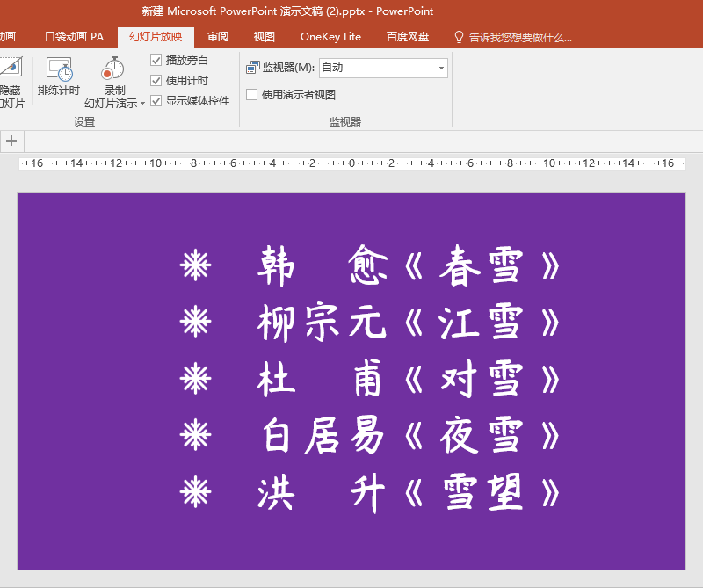
Task: Click the text line 白居易《夜雪》
Action: (x=408, y=435)
